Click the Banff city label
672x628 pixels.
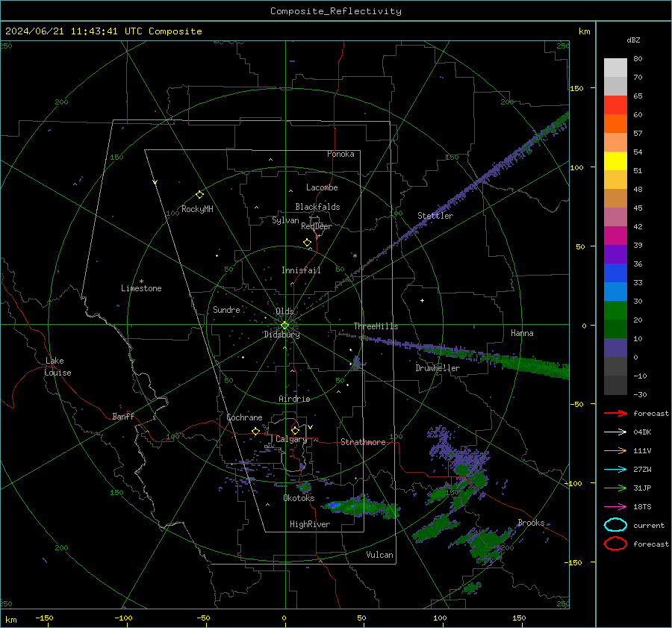click(x=123, y=416)
